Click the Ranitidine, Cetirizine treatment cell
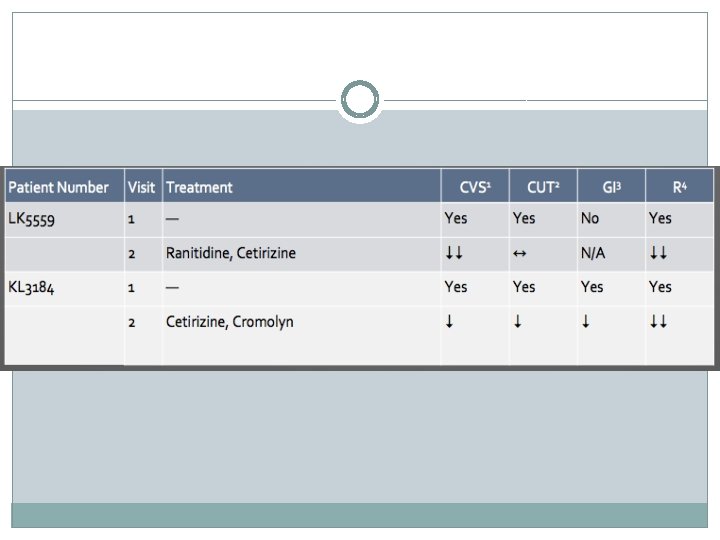This screenshot has width=720, height=540. pos(231,253)
